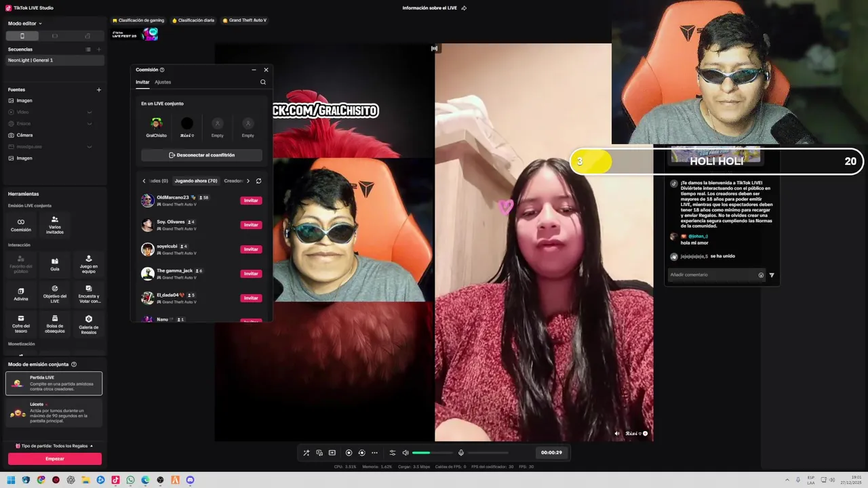Open Clasificación de gaming tab

(138, 20)
